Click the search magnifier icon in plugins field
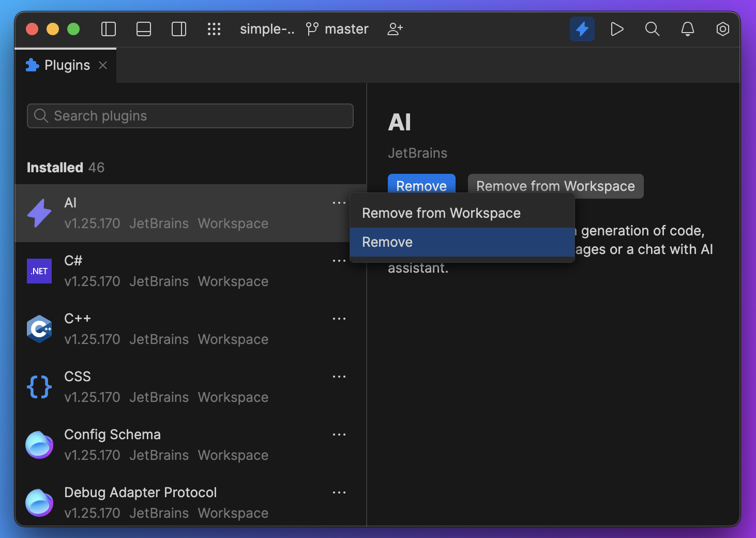Viewport: 756px width, 538px height. (41, 116)
